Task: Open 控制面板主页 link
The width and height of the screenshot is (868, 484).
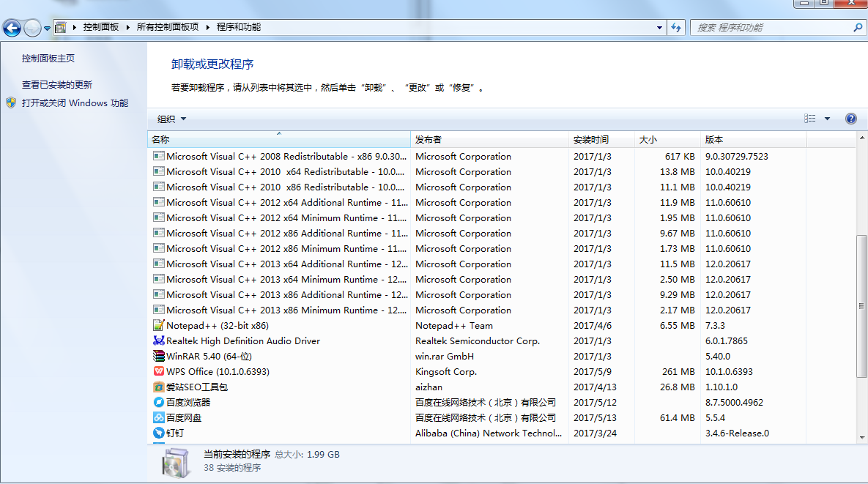Action: [x=48, y=58]
